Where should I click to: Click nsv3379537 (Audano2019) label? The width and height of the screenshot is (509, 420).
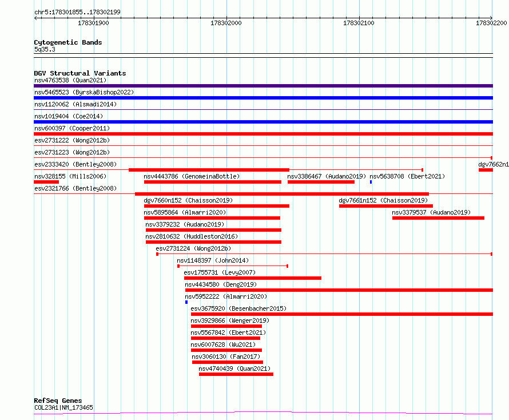[431, 212]
